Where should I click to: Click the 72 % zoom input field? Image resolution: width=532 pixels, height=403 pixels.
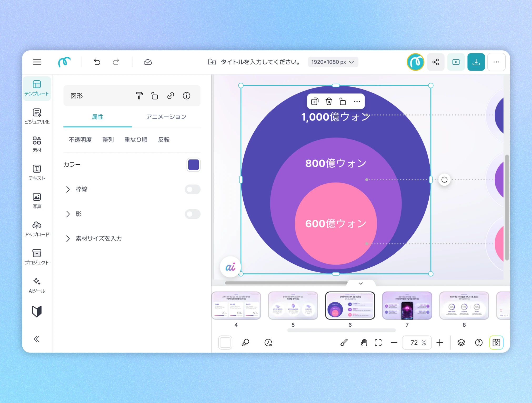click(417, 342)
